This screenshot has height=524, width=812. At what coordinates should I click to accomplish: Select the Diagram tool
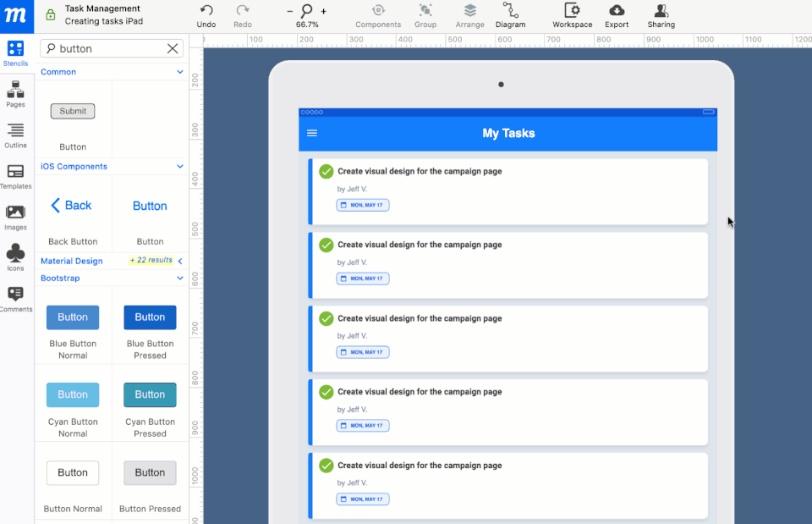point(510,16)
